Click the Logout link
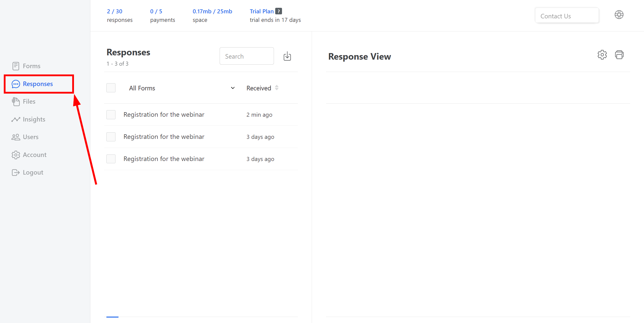This screenshot has height=323, width=644. [32, 172]
